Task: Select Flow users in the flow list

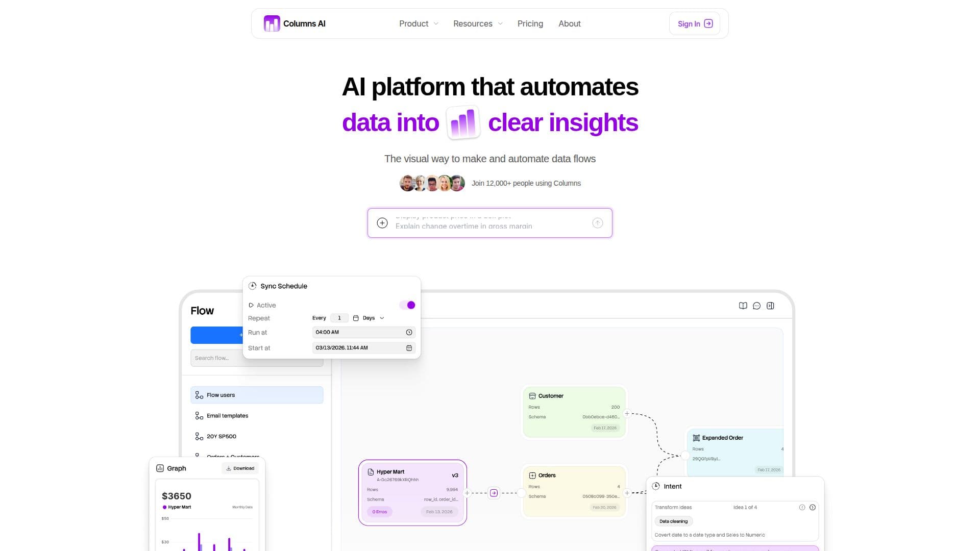Action: coord(257,395)
